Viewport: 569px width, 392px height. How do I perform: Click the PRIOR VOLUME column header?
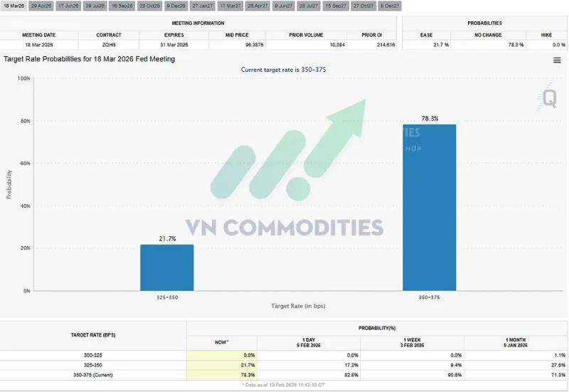click(306, 35)
